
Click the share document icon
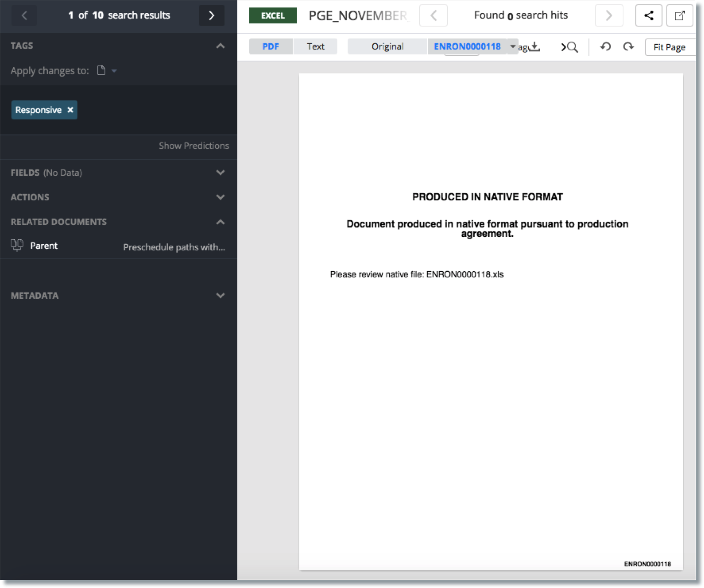tap(648, 15)
